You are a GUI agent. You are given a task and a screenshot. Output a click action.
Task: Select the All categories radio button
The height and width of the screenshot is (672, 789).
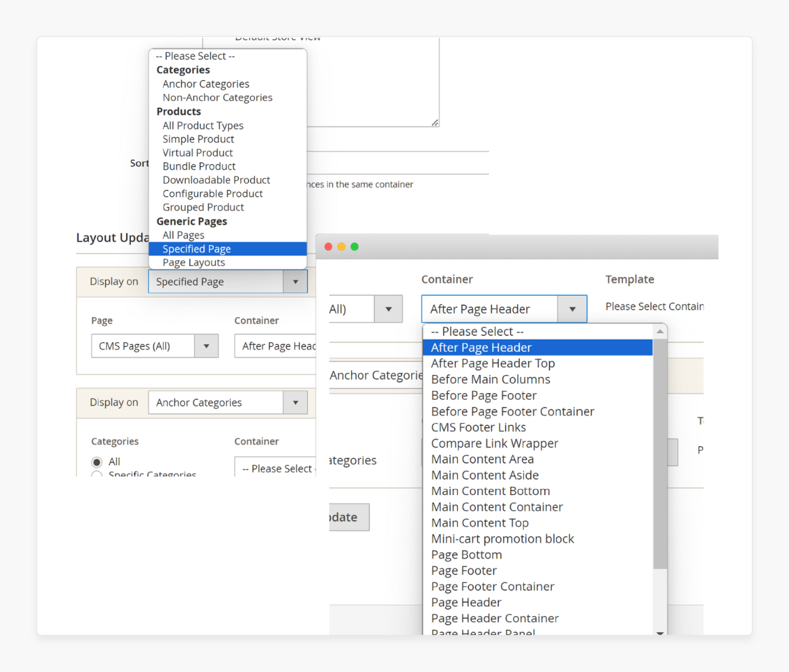[97, 462]
